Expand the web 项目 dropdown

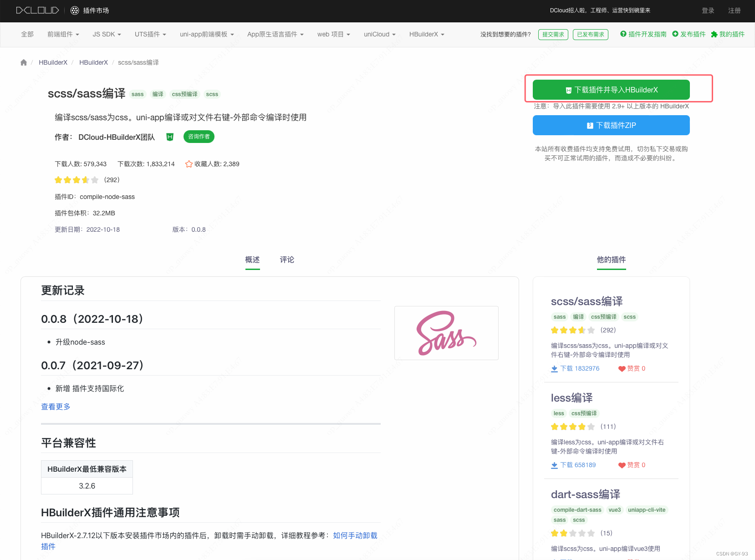pyautogui.click(x=334, y=34)
